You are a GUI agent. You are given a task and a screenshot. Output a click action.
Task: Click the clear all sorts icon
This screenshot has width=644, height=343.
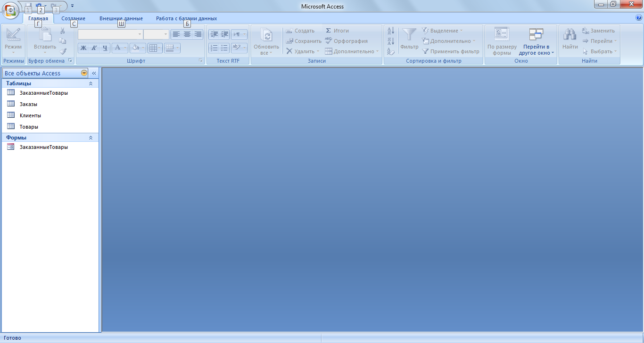click(391, 51)
